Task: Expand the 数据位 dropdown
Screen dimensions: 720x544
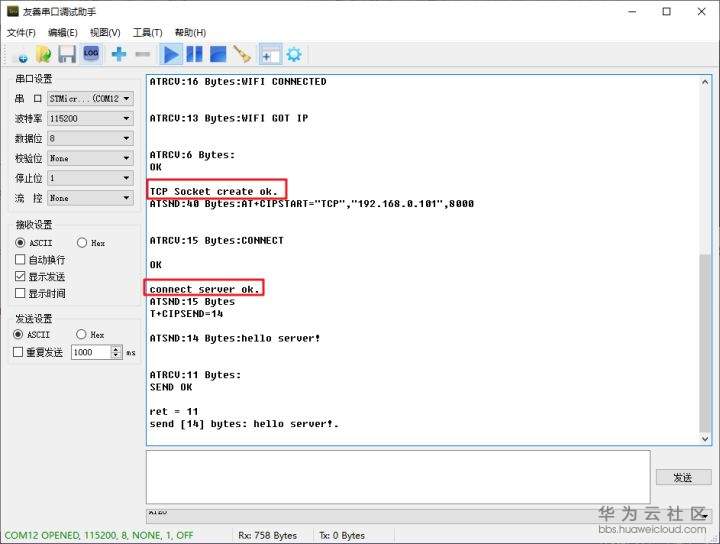Action: (x=90, y=138)
